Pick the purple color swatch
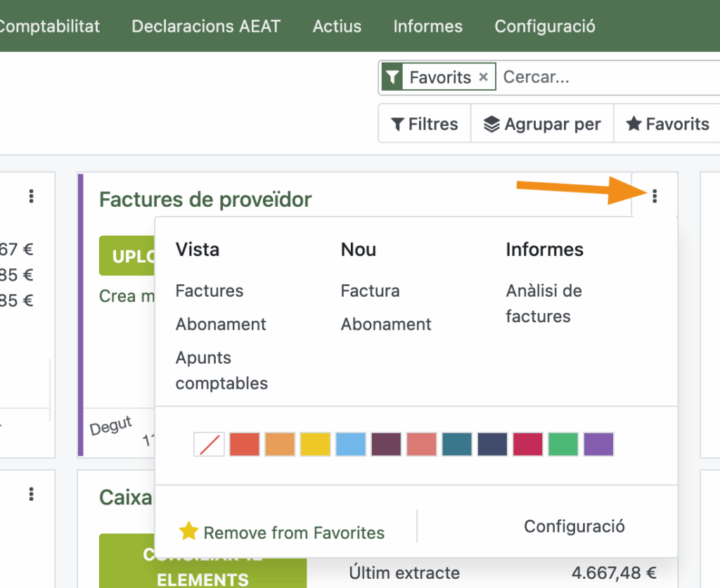Viewport: 720px width, 588px height. click(598, 445)
